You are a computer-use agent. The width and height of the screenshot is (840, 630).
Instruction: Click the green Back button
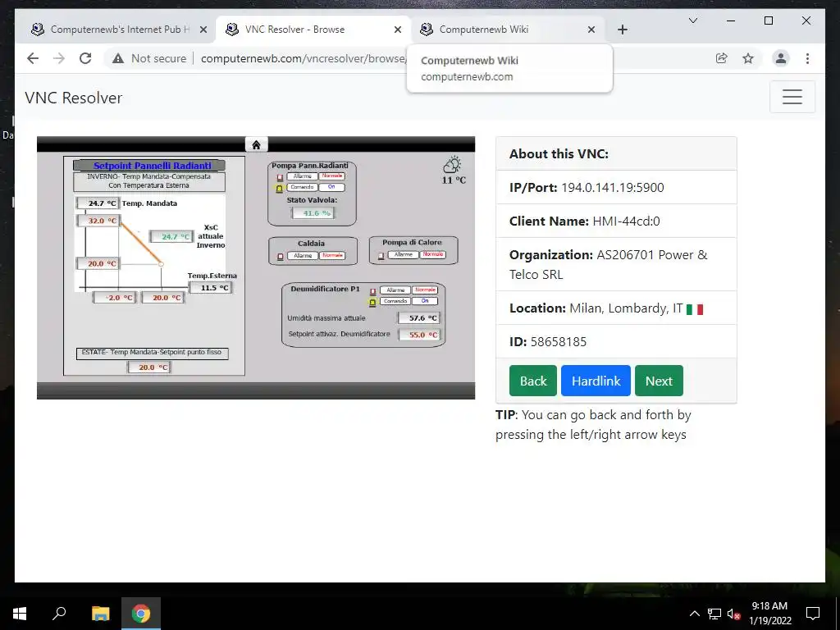533,381
